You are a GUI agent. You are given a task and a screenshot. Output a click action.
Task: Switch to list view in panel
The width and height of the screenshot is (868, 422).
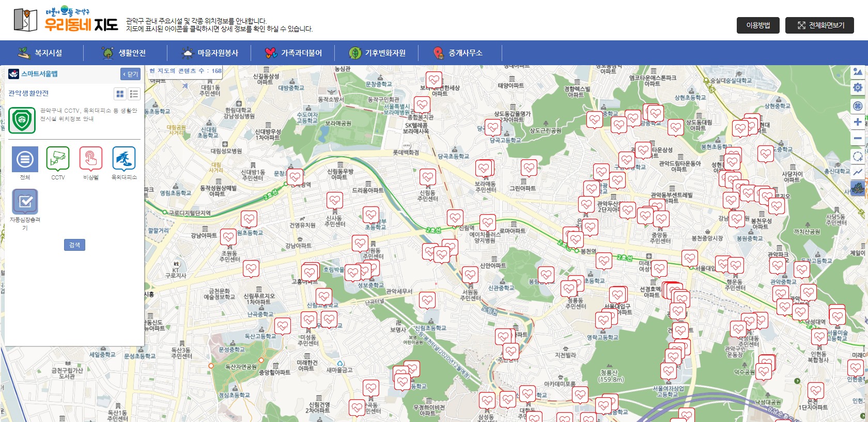pos(134,94)
